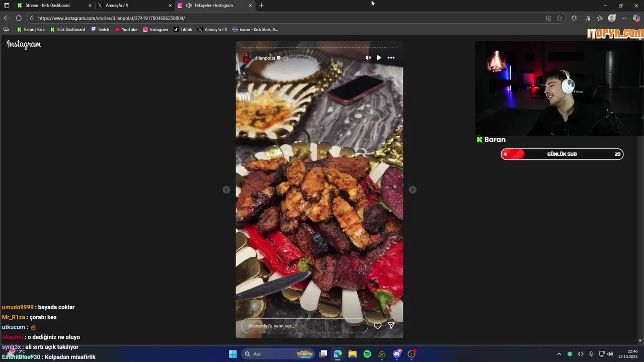
Task: Open the dilanpolat profile link
Action: 265,58
